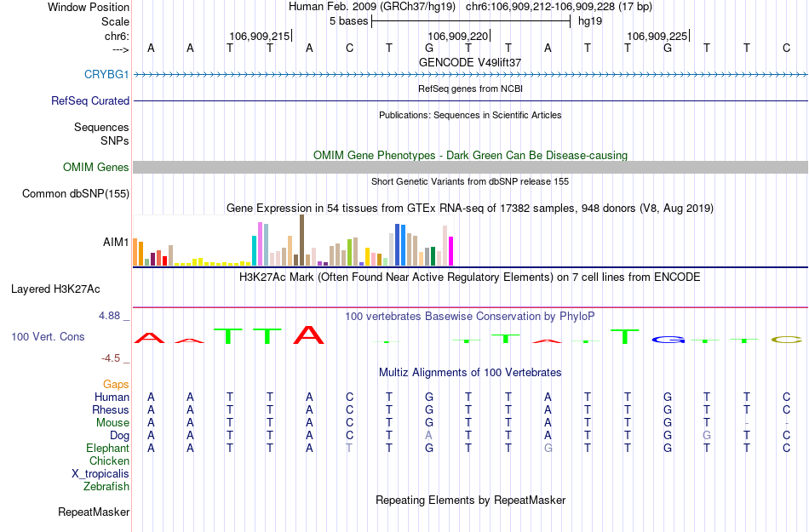
Task: Click the 4.88 PhyloP upper scale value
Action: coord(109,316)
